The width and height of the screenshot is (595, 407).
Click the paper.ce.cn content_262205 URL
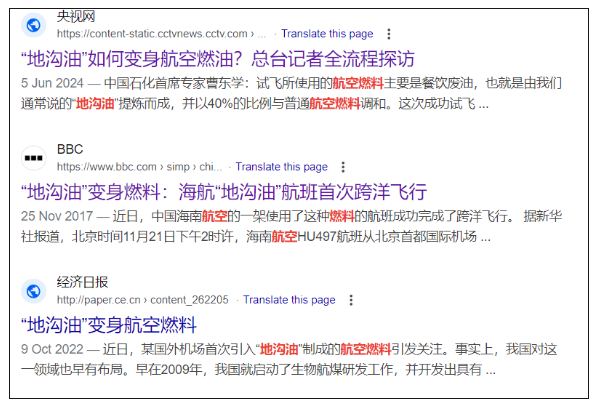[143, 300]
